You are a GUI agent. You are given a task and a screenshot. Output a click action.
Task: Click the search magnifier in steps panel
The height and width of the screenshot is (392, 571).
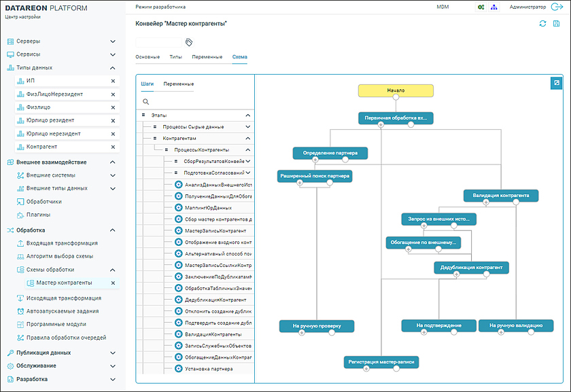click(x=145, y=101)
